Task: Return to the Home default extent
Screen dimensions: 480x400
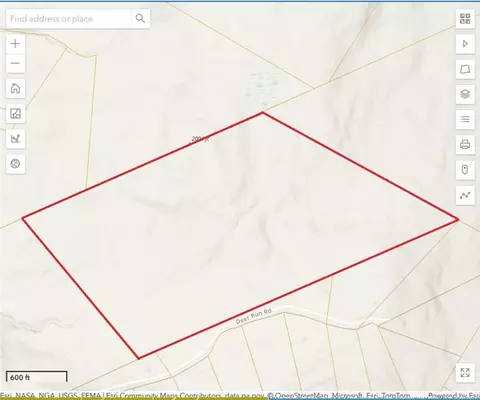Action: (x=15, y=89)
